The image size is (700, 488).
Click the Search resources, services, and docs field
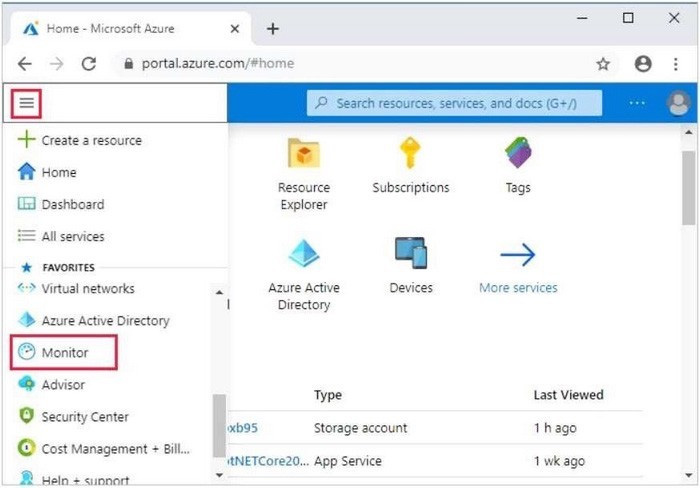point(454,103)
